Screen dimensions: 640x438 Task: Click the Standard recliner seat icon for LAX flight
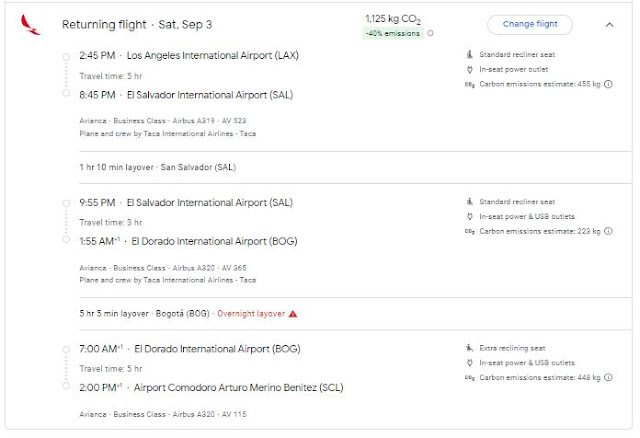(x=470, y=54)
